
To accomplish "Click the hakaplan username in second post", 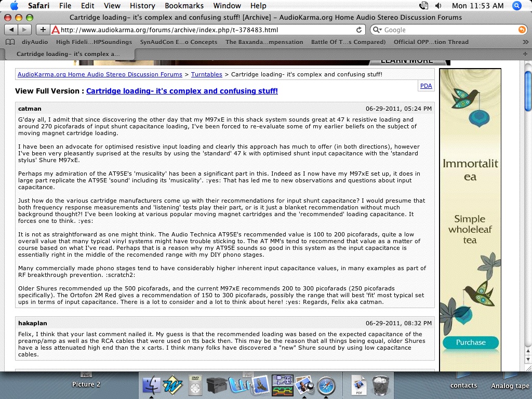I will pyautogui.click(x=33, y=323).
